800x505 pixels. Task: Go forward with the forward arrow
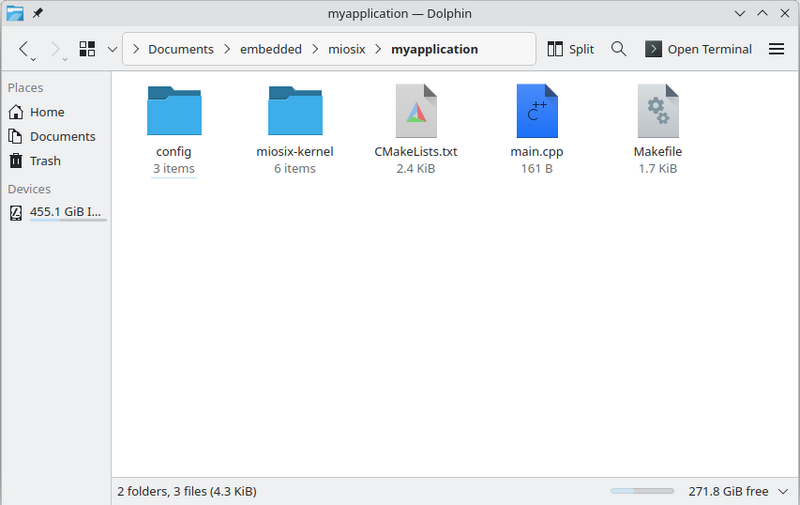point(55,49)
